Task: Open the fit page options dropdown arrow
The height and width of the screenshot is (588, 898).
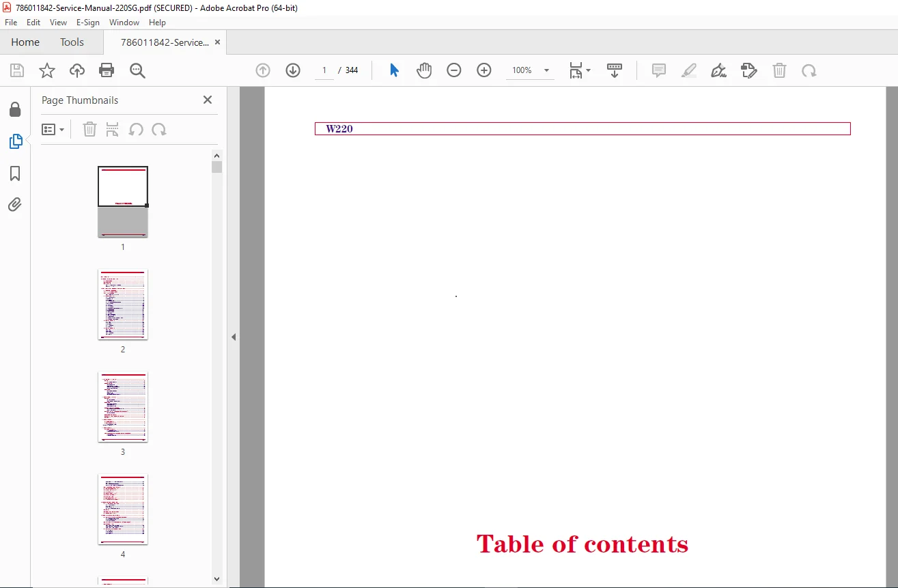Action: point(589,70)
